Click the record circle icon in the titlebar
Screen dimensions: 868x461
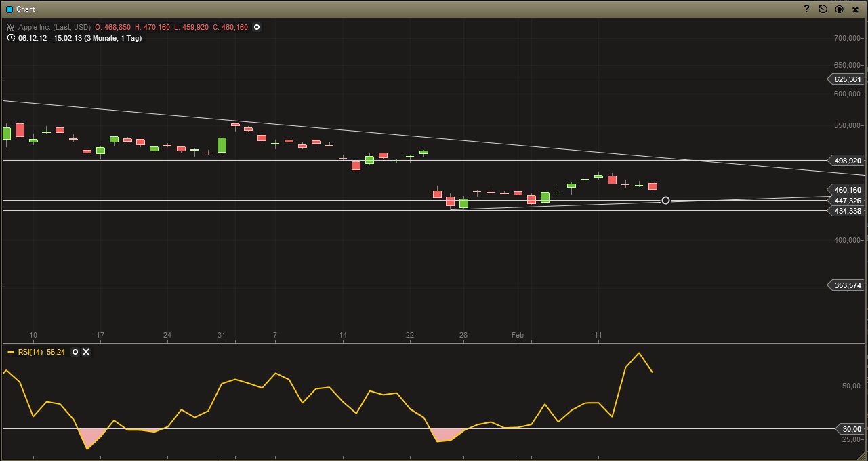tap(838, 9)
